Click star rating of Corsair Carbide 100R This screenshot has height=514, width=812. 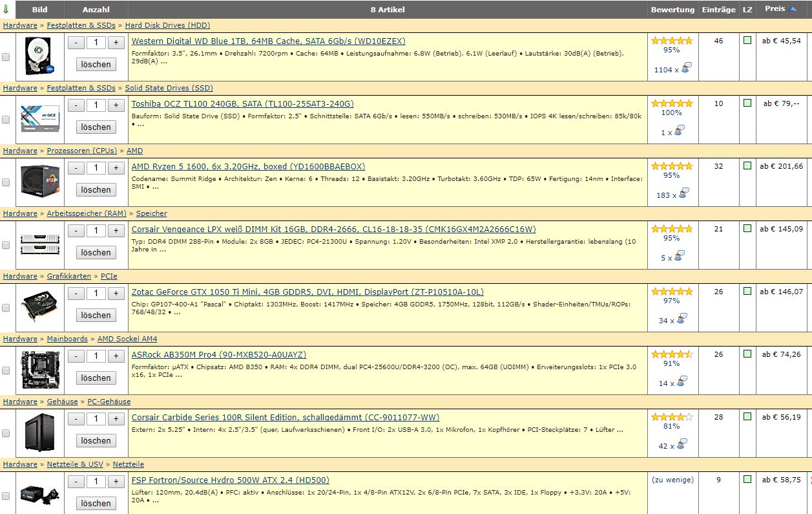672,417
